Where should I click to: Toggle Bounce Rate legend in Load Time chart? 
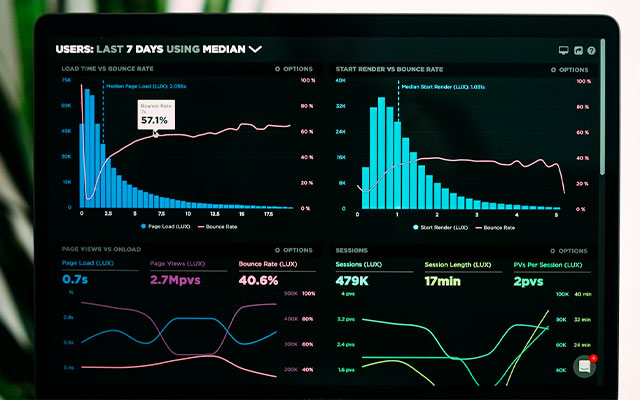[x=218, y=227]
